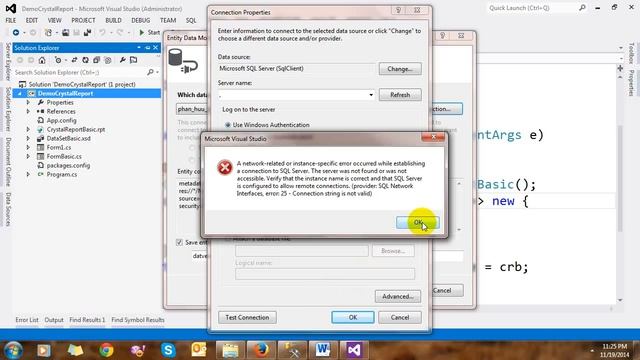Switch to the Output tab
Image resolution: width=640 pixels, height=360 pixels.
point(54,320)
